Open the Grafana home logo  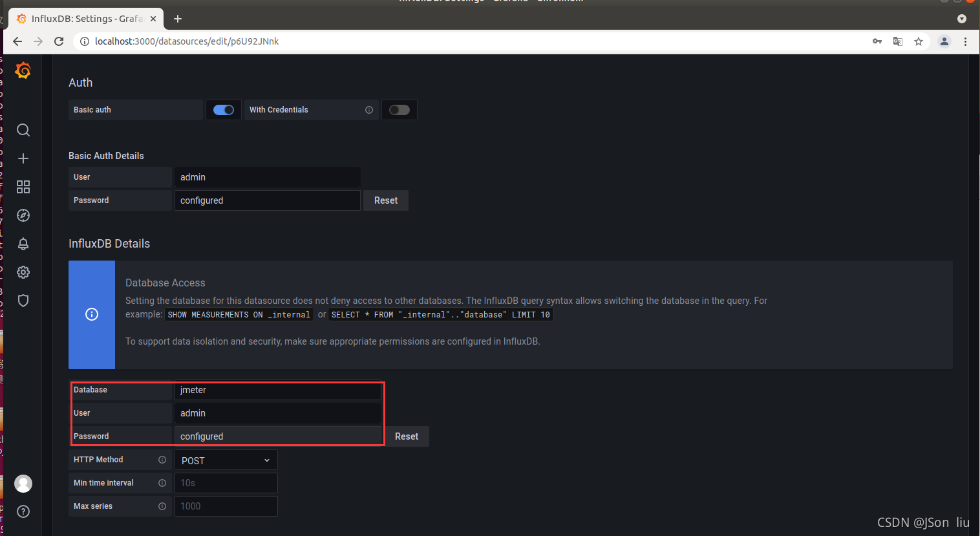tap(23, 70)
